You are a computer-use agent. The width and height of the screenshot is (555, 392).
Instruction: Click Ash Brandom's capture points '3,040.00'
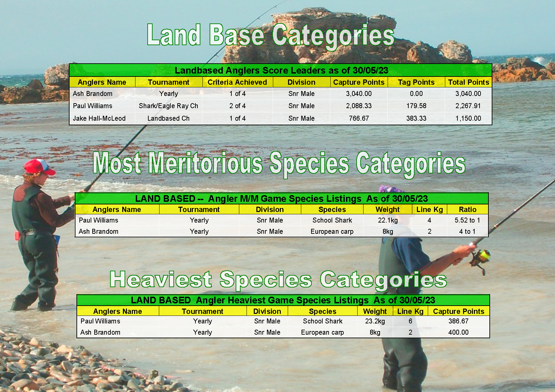(x=359, y=94)
